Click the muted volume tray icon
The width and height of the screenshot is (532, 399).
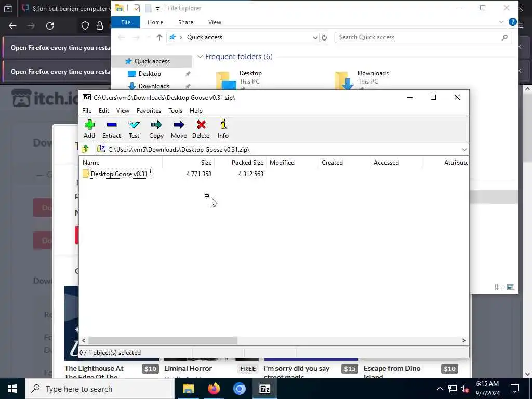464,389
